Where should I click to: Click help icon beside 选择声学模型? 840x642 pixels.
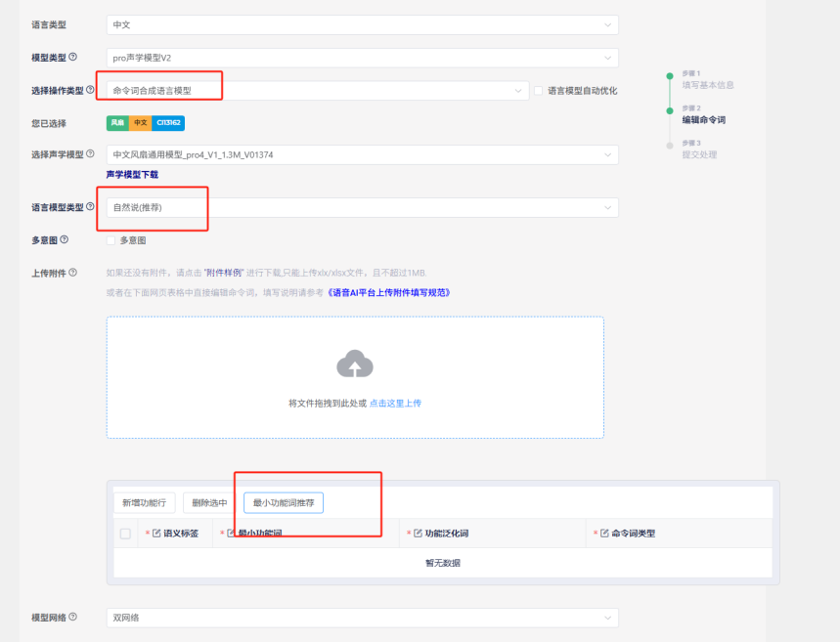tap(90, 154)
